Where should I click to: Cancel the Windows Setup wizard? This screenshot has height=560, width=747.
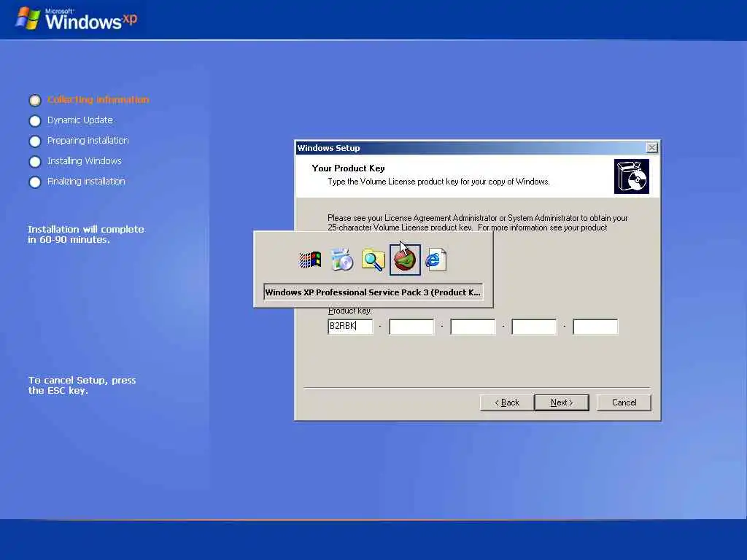pyautogui.click(x=624, y=402)
